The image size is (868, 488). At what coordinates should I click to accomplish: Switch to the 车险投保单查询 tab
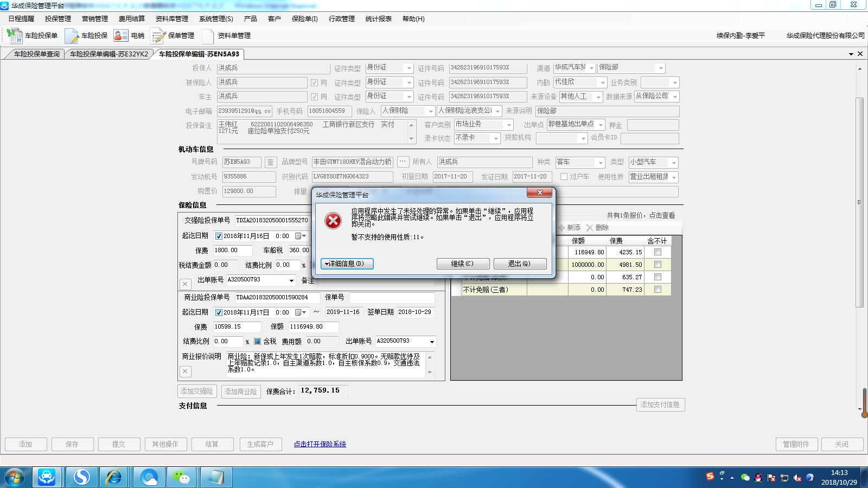click(36, 54)
